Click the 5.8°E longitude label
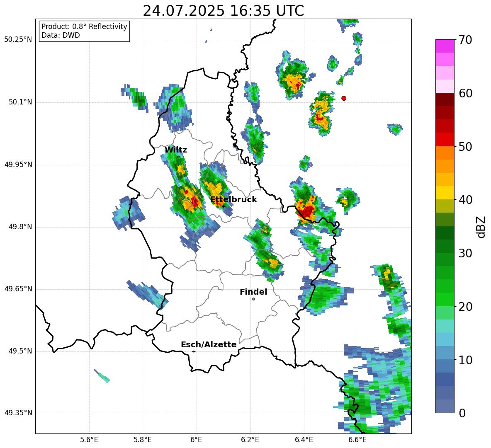Image resolution: width=491 pixels, height=448 pixels. (x=143, y=440)
